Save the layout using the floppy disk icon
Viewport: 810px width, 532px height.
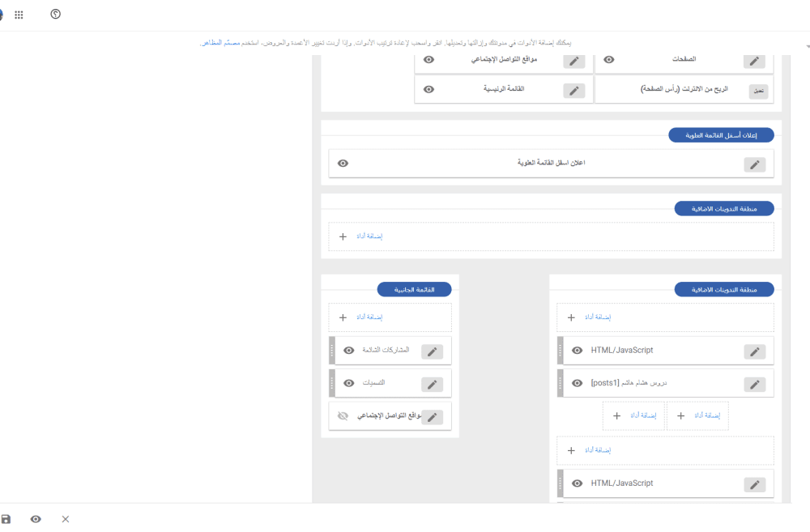click(6, 519)
